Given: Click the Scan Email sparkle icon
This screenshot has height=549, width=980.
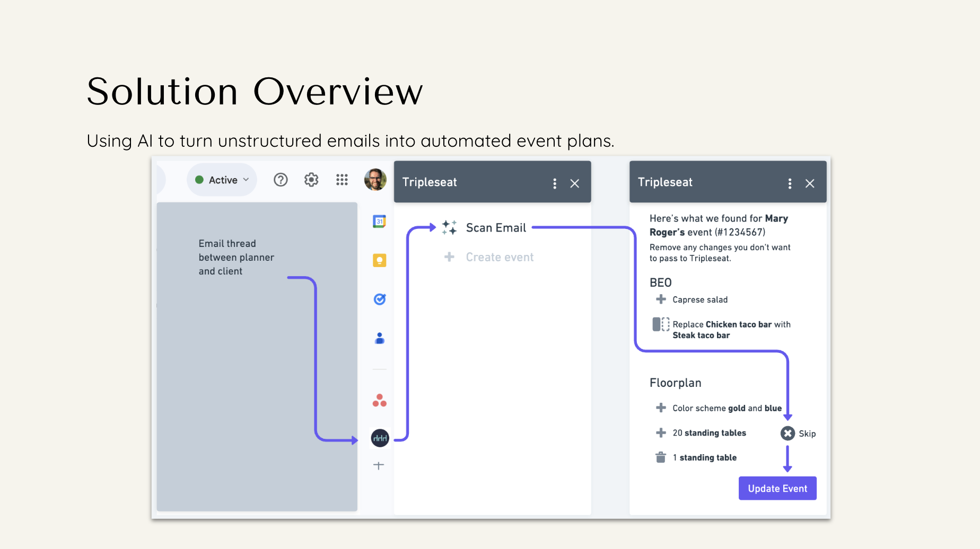Looking at the screenshot, I should (x=450, y=227).
